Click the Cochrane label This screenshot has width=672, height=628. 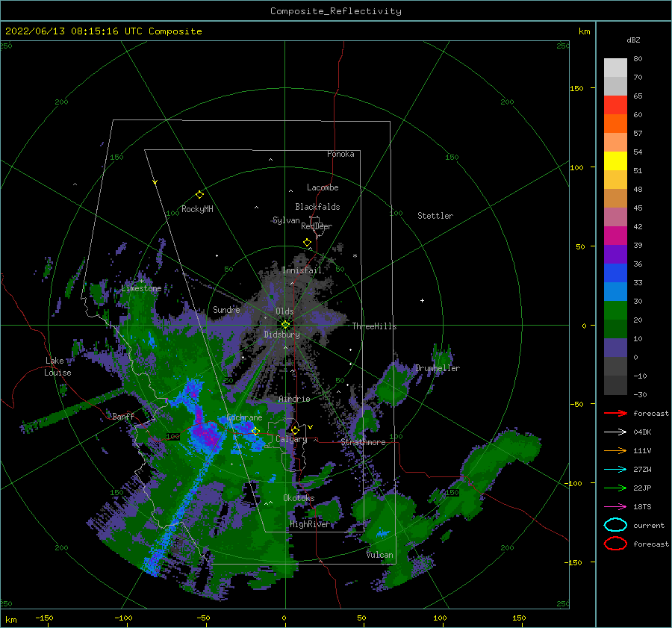tap(244, 417)
